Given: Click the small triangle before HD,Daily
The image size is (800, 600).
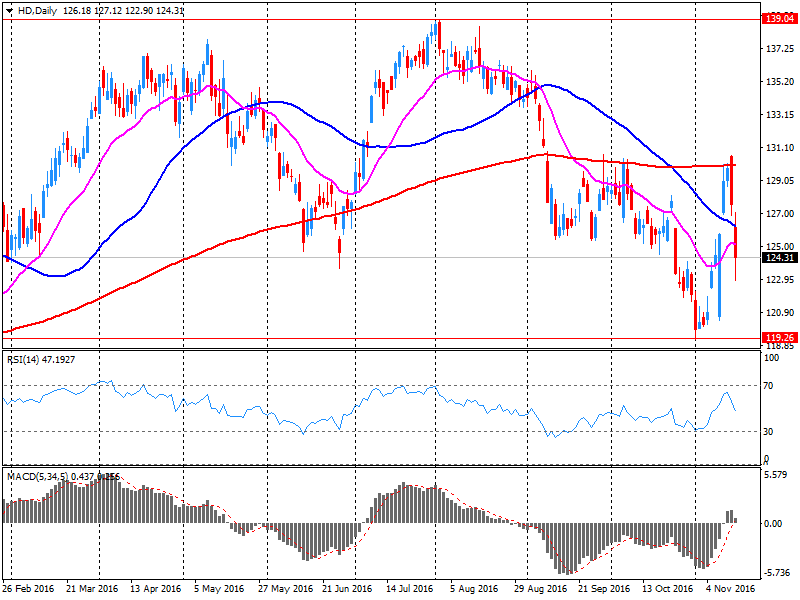Looking at the screenshot, I should [10, 10].
